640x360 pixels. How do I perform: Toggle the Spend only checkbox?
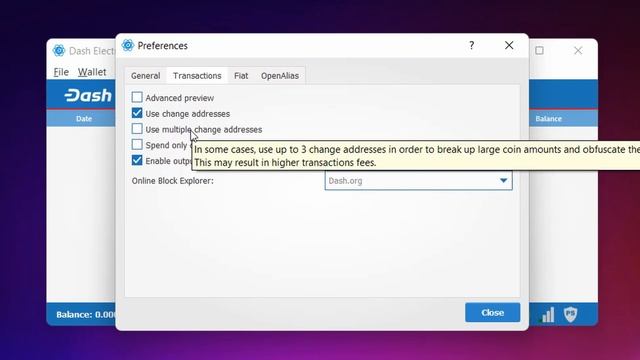coord(137,144)
